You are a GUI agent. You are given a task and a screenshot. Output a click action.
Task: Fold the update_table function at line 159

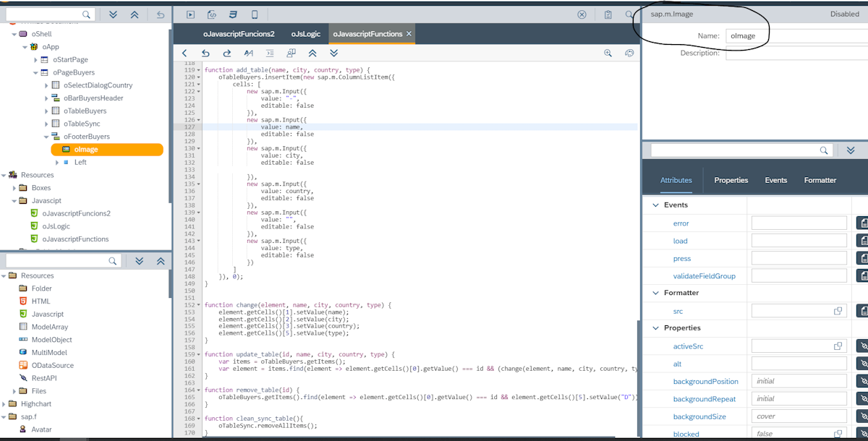coord(199,355)
